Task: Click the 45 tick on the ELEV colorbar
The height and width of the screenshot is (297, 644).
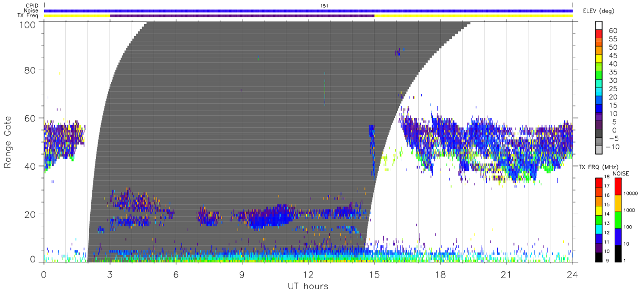Action: click(612, 56)
